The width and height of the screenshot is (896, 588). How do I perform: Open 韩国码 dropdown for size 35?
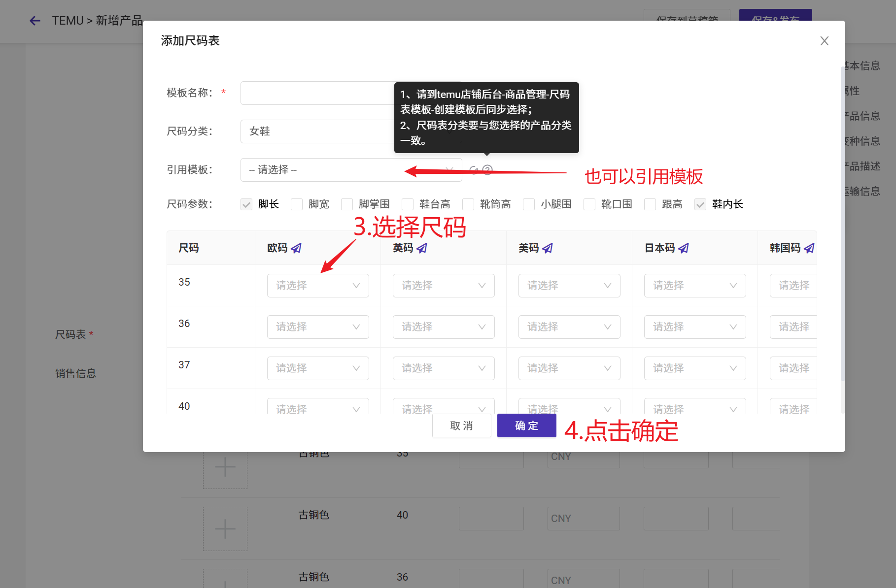coord(793,286)
